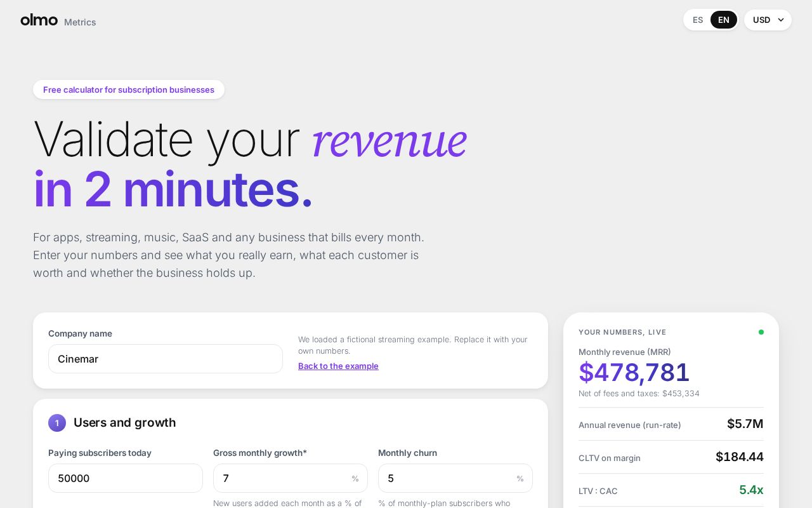
Task: Click the Monthly churn input
Action: [x=455, y=478]
